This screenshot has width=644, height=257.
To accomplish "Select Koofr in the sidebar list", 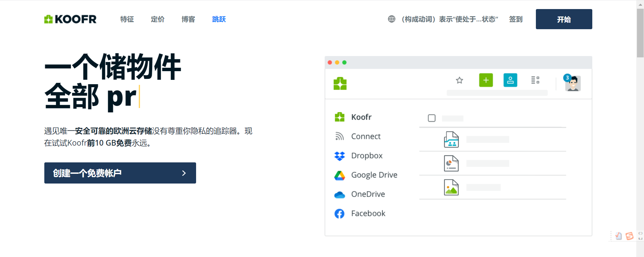I will (361, 117).
